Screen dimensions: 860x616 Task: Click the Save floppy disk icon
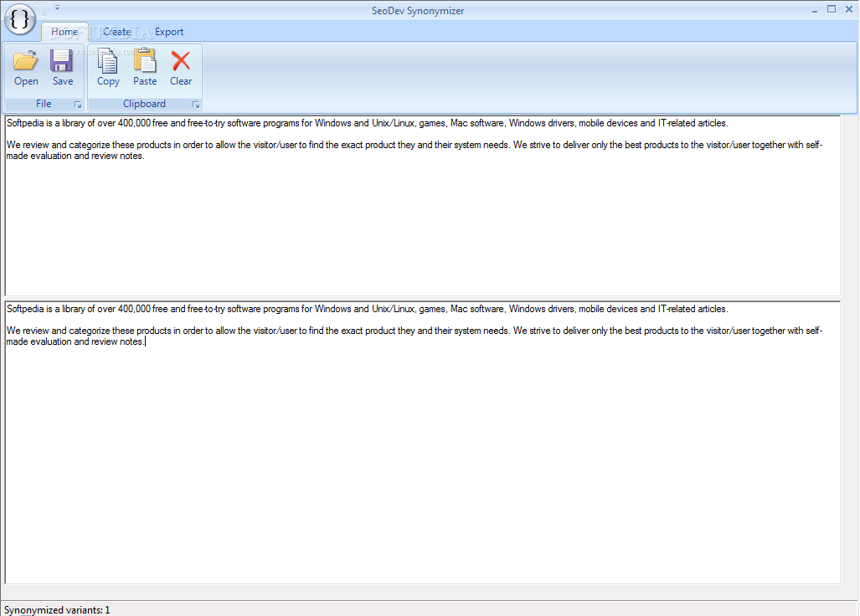point(62,61)
